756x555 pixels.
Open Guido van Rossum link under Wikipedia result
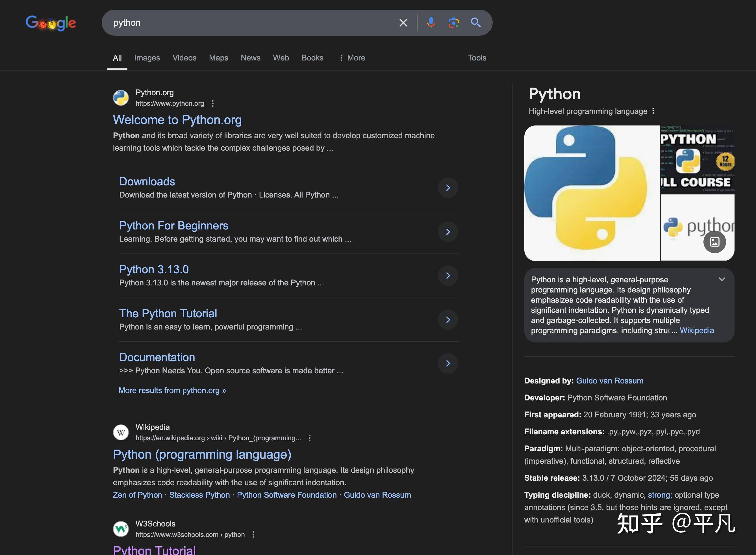tap(377, 495)
